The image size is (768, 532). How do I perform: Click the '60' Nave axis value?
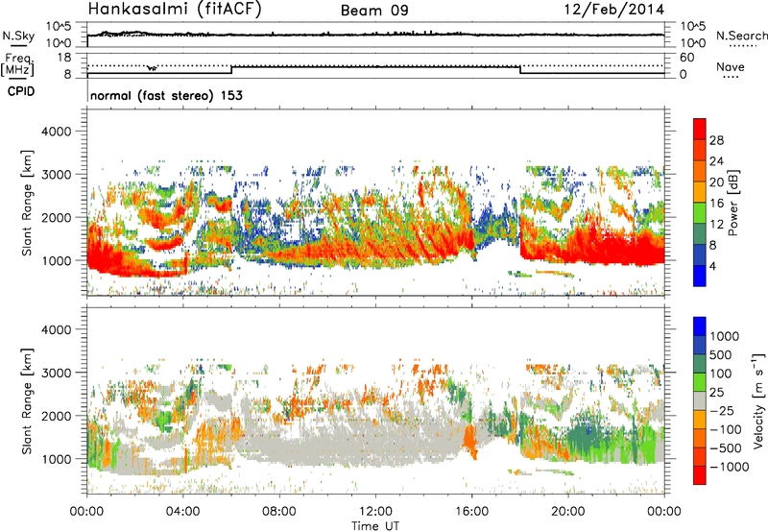pos(686,58)
